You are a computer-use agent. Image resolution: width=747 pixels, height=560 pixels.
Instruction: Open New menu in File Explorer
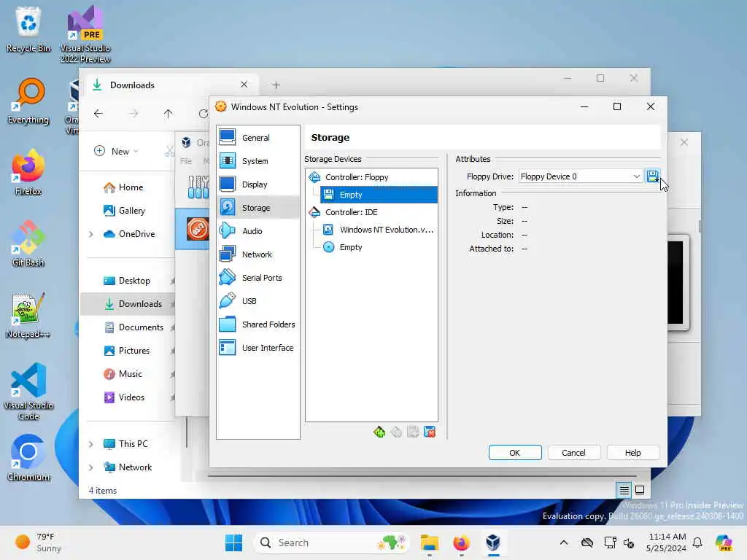pyautogui.click(x=117, y=152)
